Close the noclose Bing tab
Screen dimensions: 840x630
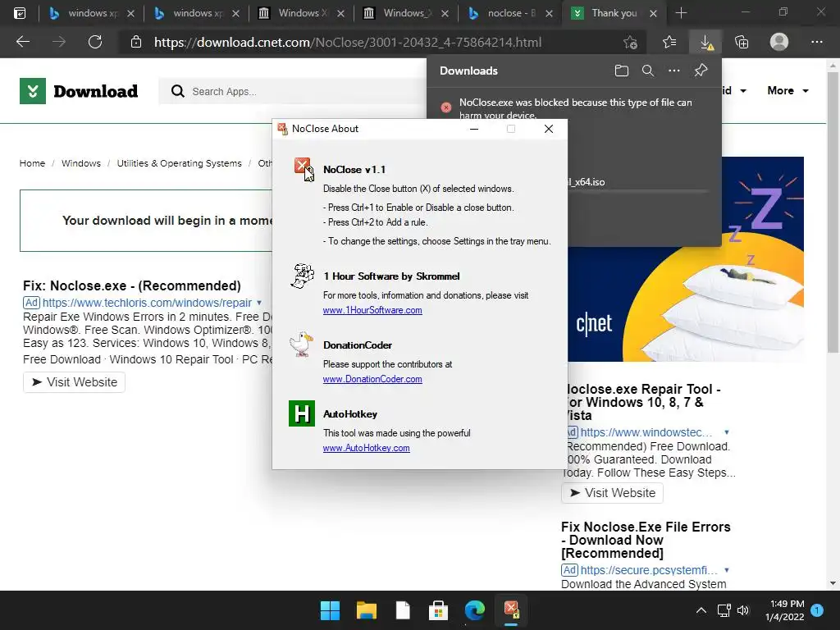point(549,13)
